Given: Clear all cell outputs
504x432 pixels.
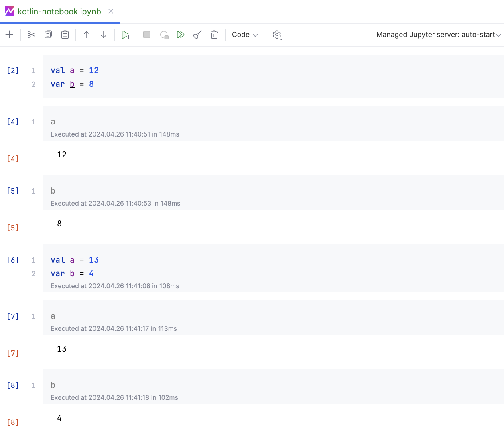Looking at the screenshot, I should pos(197,35).
